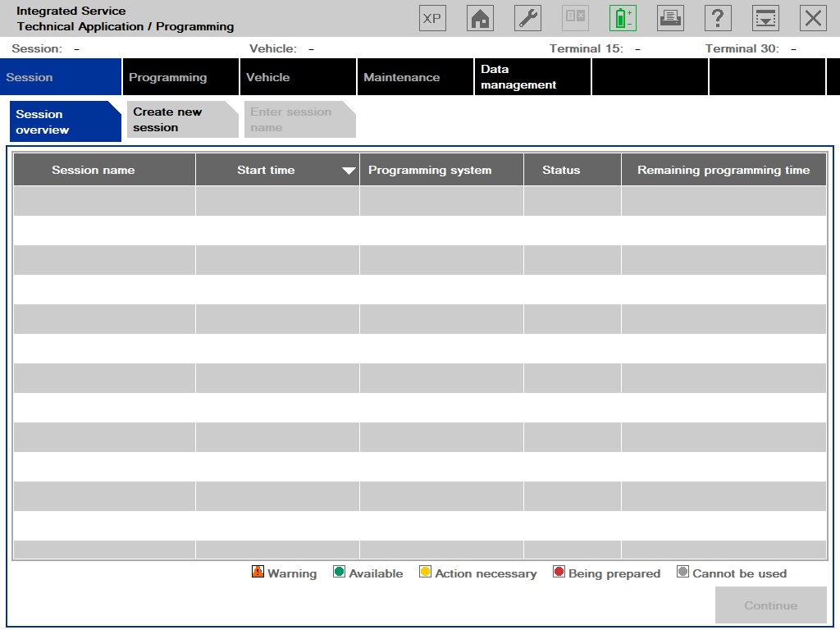
Task: Open help via the question mark icon
Action: click(x=718, y=18)
